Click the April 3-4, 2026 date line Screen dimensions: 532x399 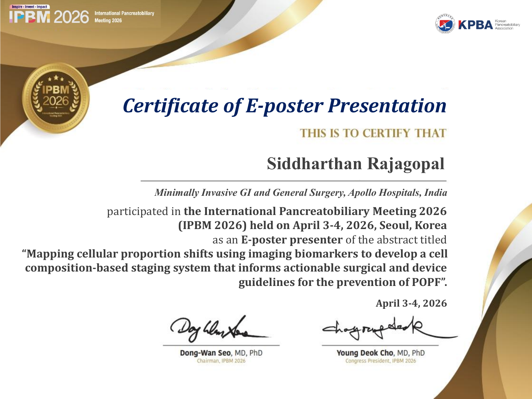click(x=411, y=303)
